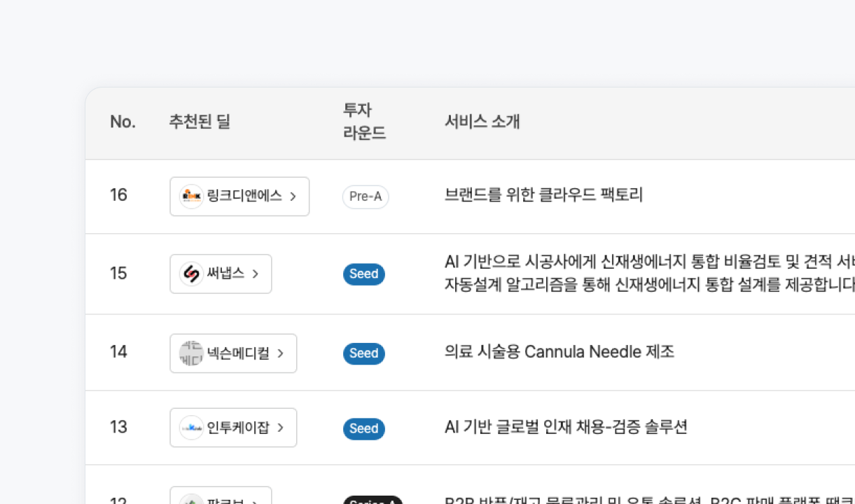The image size is (855, 504).
Task: Click the chevron next to 넥슨메디컬
Action: 280,353
